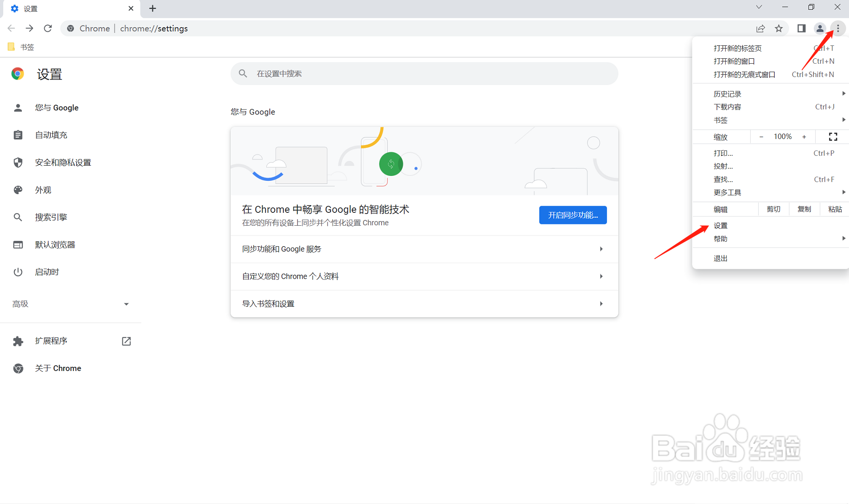
Task: Reload the page with the refresh icon
Action: pyautogui.click(x=48, y=28)
